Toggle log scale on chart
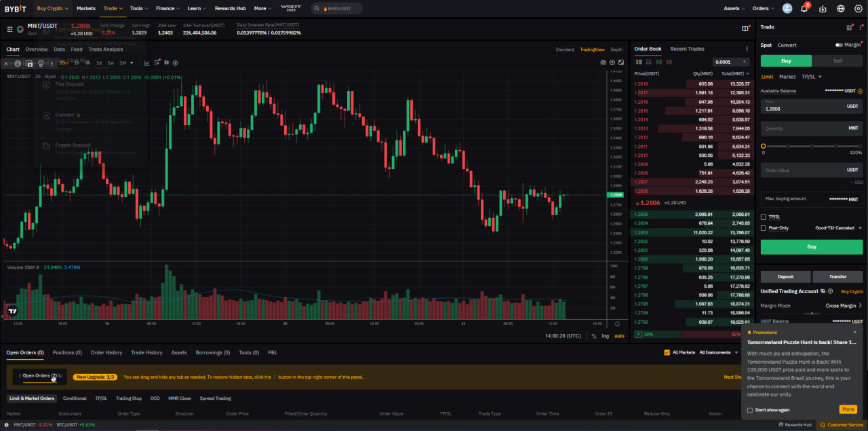The width and height of the screenshot is (868, 431). [605, 336]
